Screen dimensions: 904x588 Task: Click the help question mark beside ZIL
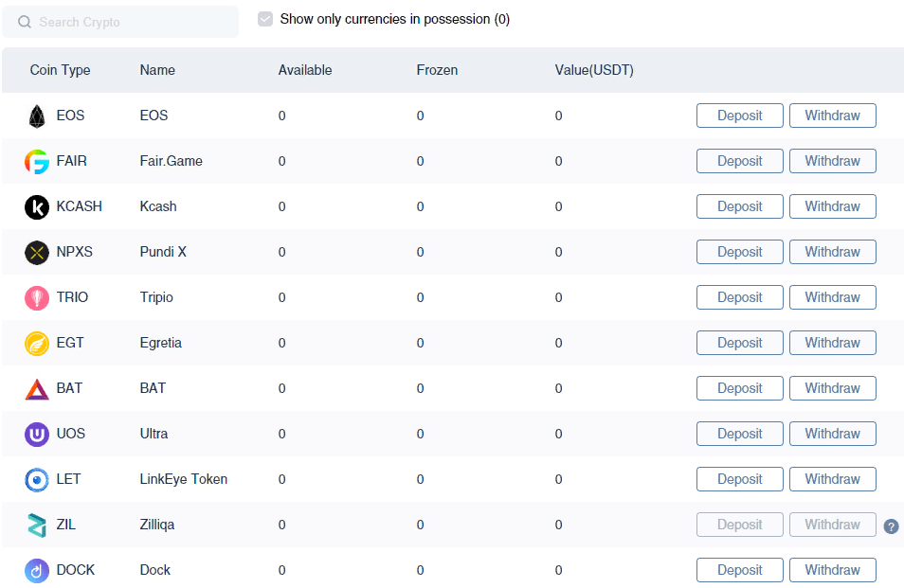pyautogui.click(x=892, y=526)
